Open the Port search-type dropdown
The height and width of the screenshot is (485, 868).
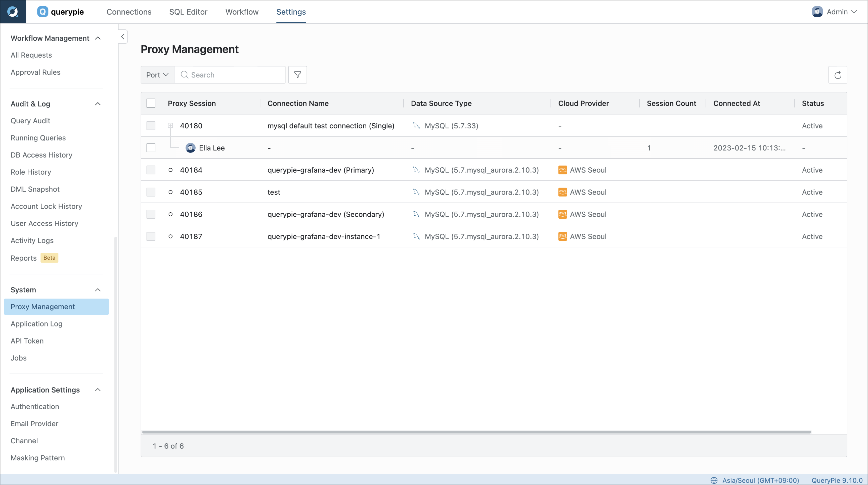(x=158, y=75)
